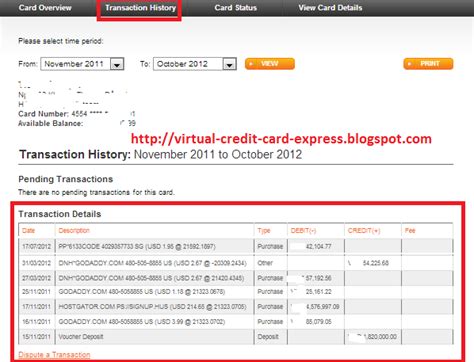Select the 15/11/2011 date cell

pyautogui.click(x=37, y=337)
